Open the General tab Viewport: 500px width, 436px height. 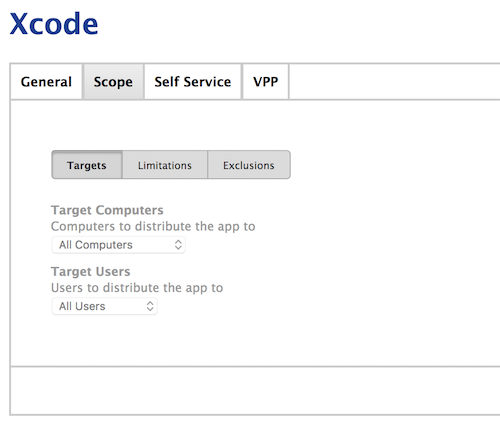(x=46, y=82)
